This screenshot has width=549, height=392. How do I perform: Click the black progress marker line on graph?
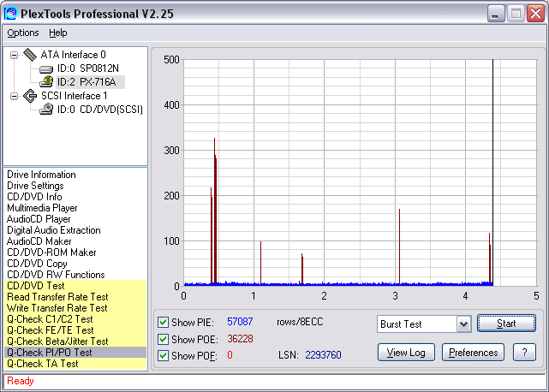pyautogui.click(x=492, y=173)
